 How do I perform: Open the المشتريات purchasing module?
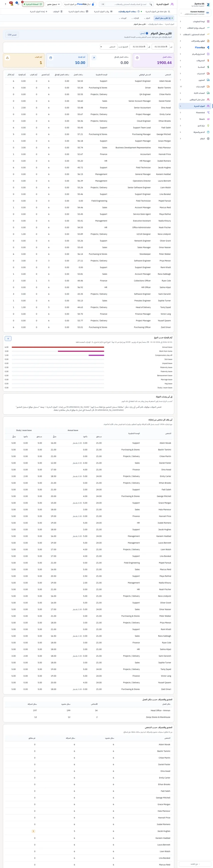(x=195, y=74)
